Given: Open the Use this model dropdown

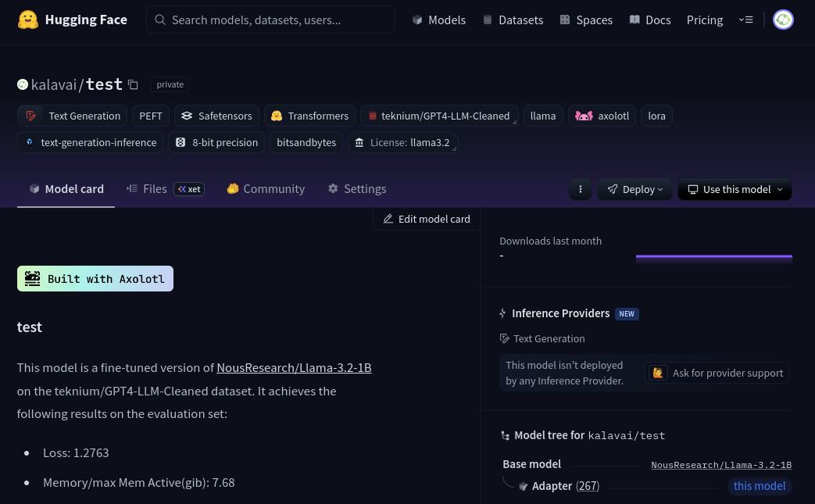Looking at the screenshot, I should (735, 189).
